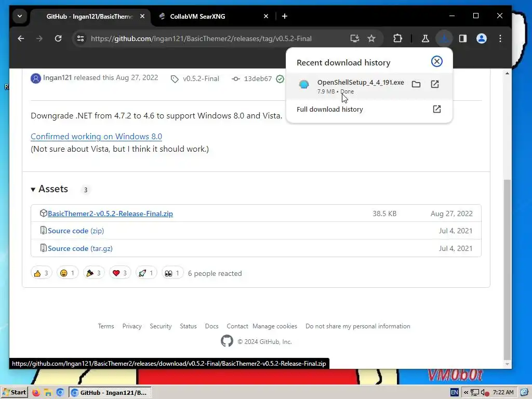The image size is (532, 399).
Task: Click the GitHub Octocat footer logo
Action: coord(227,341)
